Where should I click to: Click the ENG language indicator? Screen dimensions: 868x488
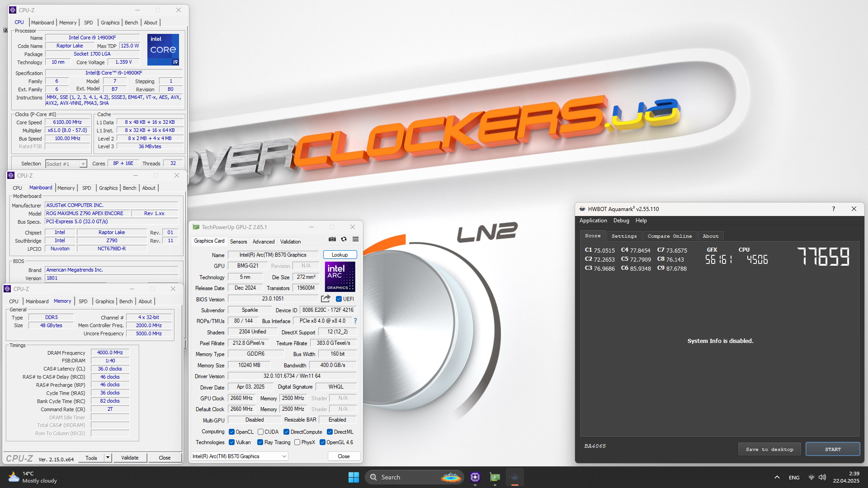click(x=794, y=477)
